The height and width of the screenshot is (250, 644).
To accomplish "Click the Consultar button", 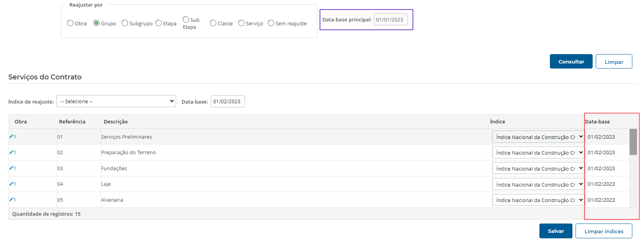I will 571,62.
